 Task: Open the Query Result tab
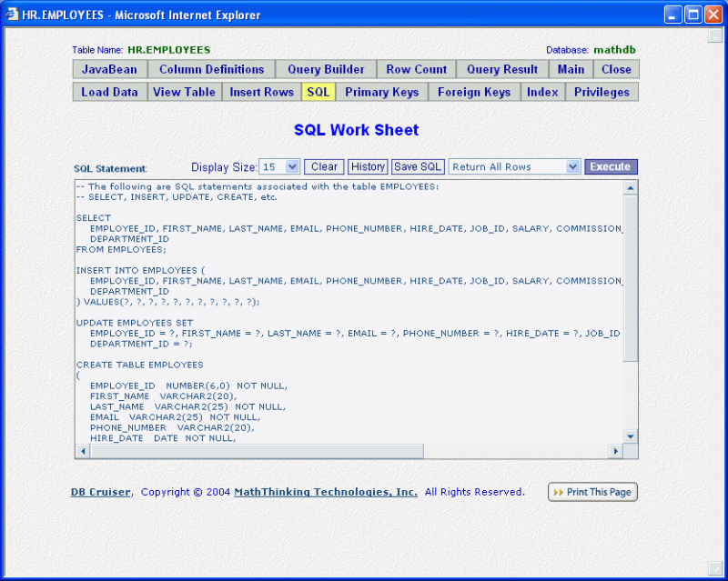(x=501, y=68)
